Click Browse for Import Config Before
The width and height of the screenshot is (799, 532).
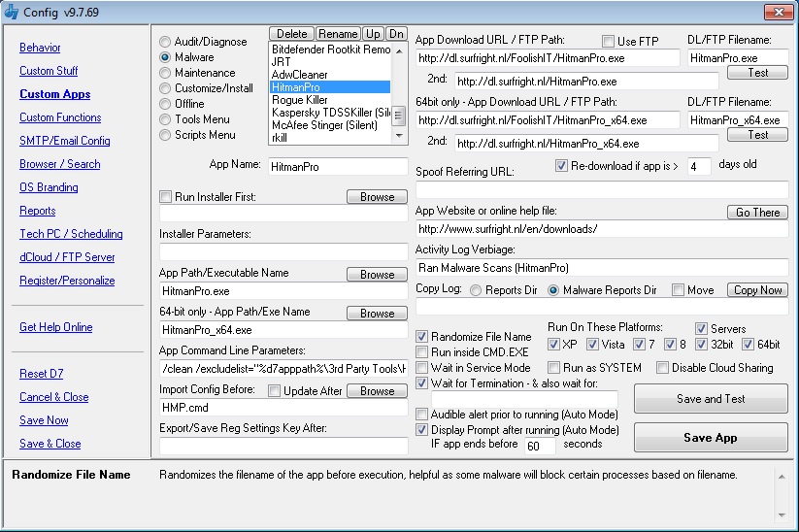click(377, 391)
